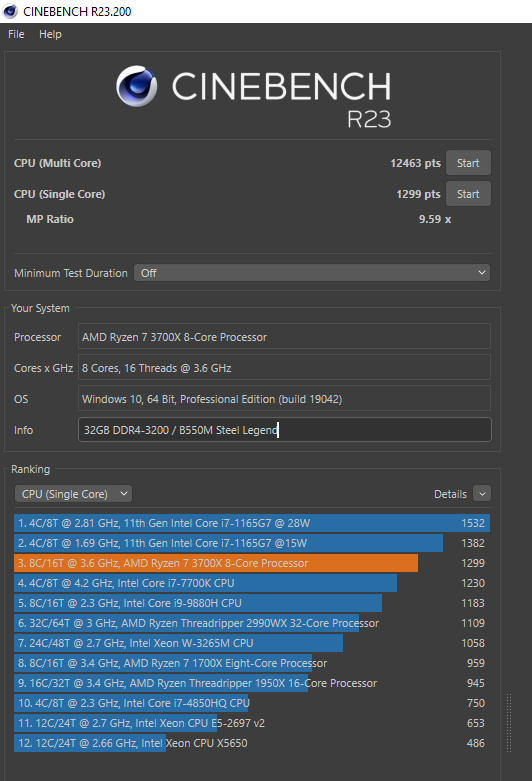Open the CPU (Single Core) ranking dropdown
This screenshot has width=532, height=781.
click(73, 494)
